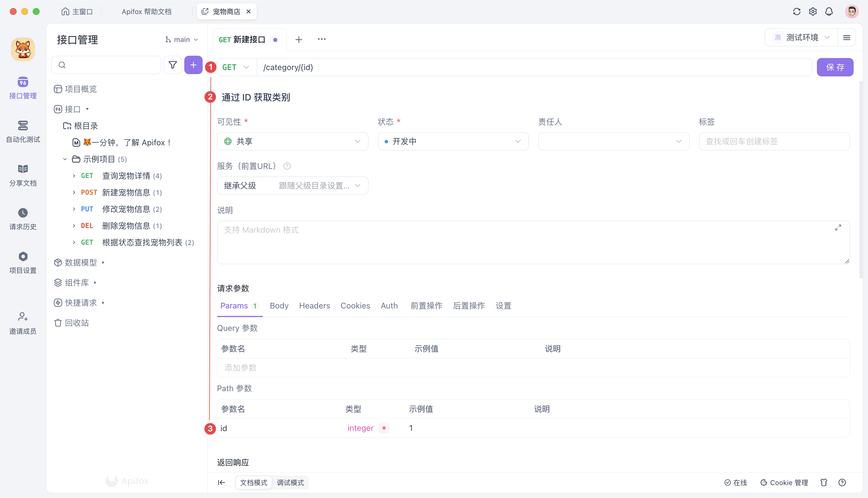This screenshot has height=498, width=868.
Task: Click the sync refresh icon in the top bar
Action: [x=797, y=11]
